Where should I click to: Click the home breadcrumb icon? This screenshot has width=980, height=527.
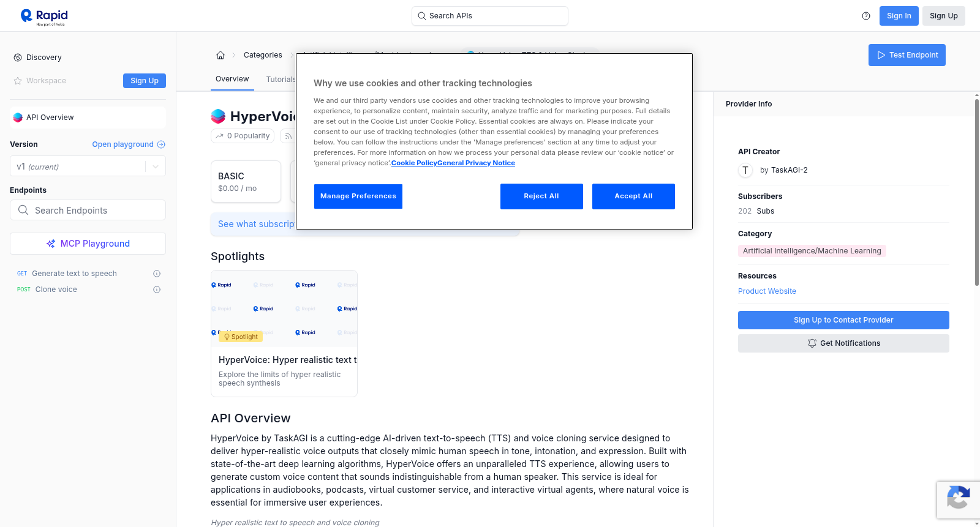pyautogui.click(x=221, y=55)
